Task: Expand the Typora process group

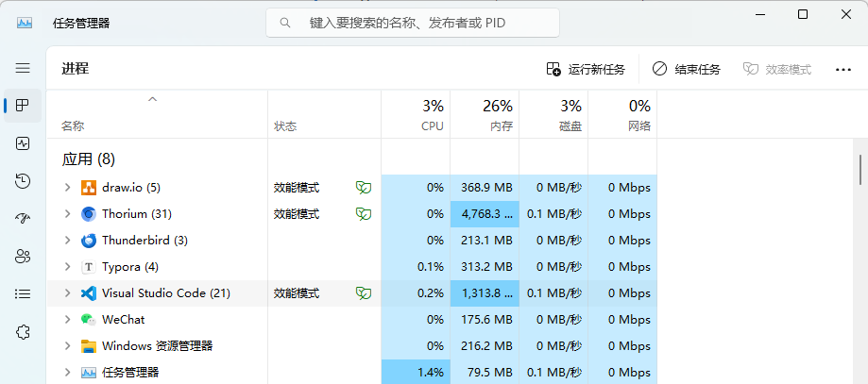Action: 67,267
